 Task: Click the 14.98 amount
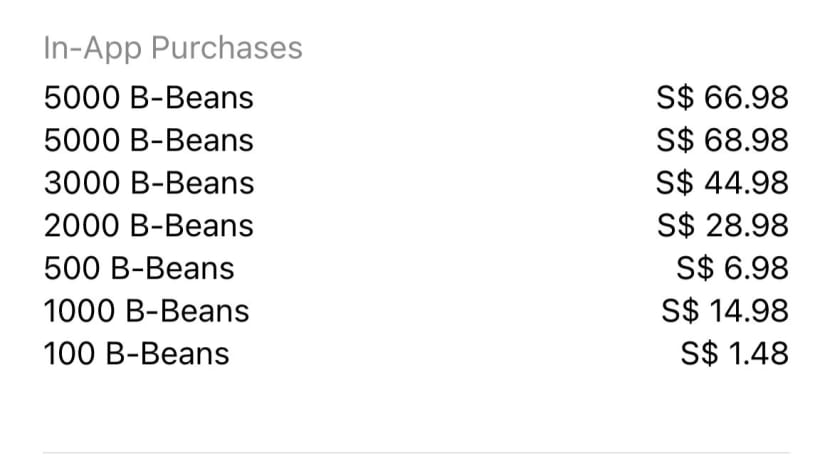click(748, 311)
